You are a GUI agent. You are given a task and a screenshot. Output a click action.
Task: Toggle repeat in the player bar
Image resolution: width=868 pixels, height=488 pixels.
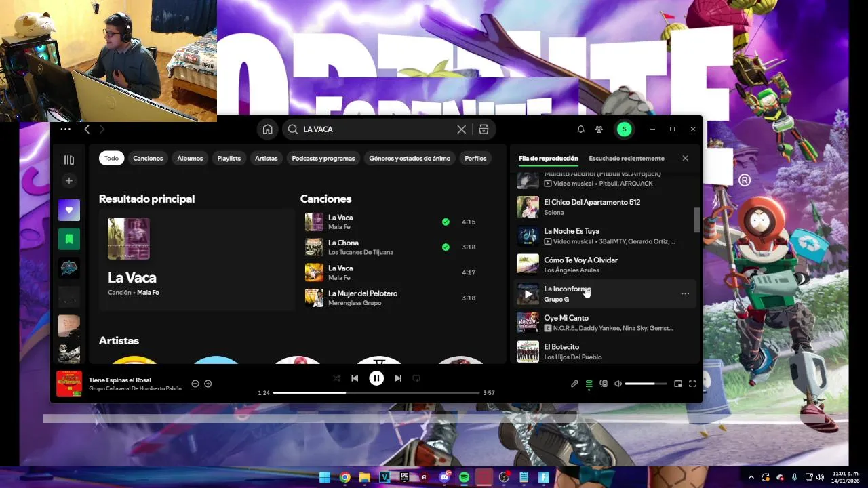(416, 378)
